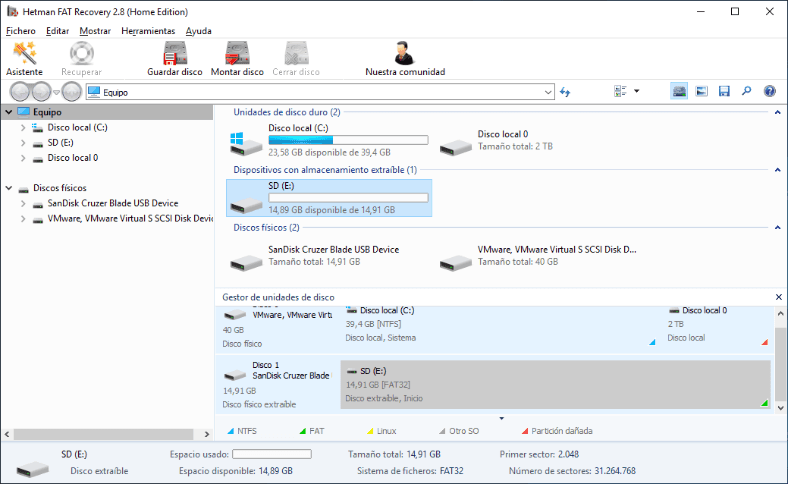Open navigation history dropdown arrow
Image resolution: width=788 pixels, height=484 pixels.
(56, 92)
